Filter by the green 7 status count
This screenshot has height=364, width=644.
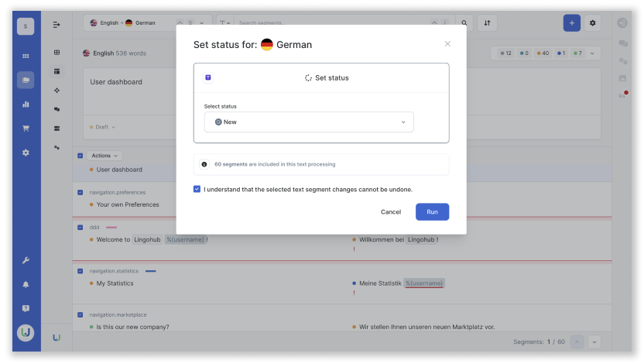point(577,53)
